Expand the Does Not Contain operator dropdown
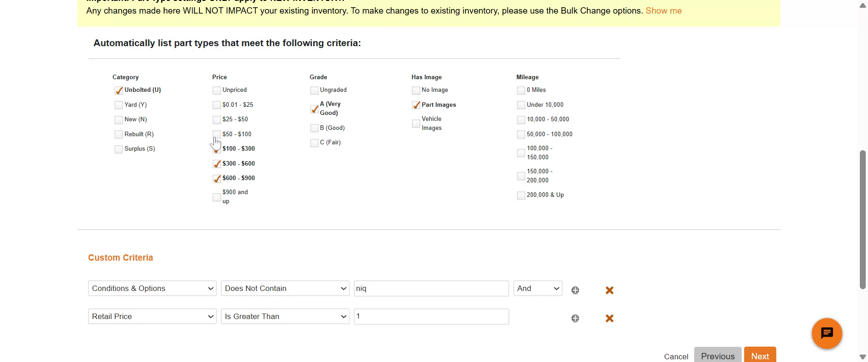This screenshot has height=362, width=868. 285,289
